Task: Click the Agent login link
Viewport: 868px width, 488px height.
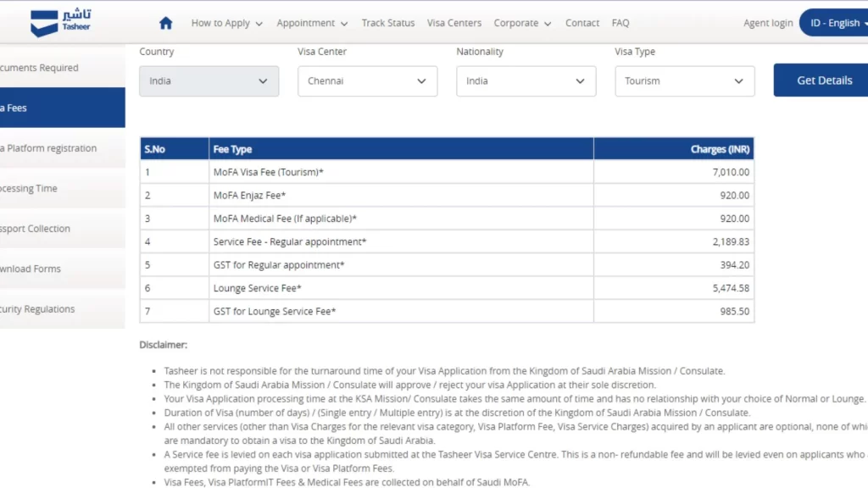Action: [768, 23]
